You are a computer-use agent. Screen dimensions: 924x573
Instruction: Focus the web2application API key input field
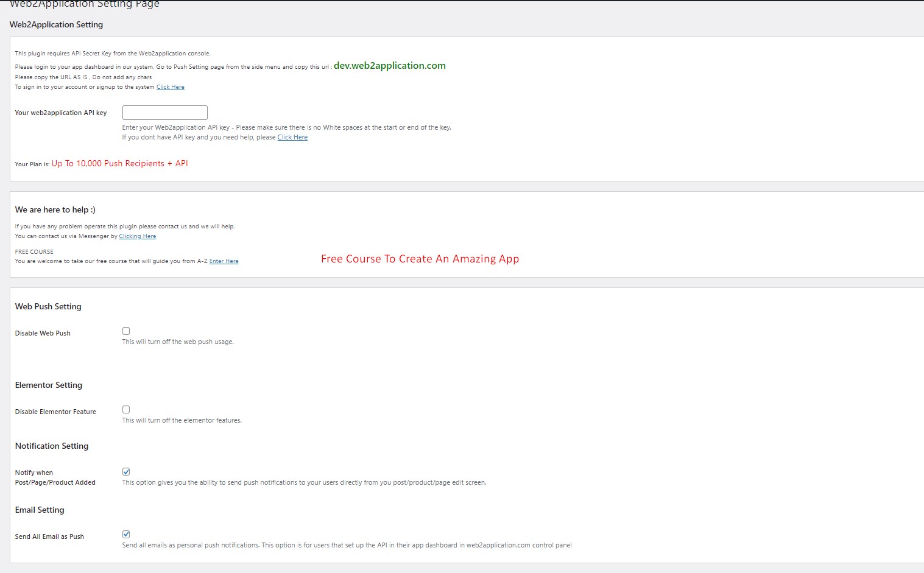(x=165, y=113)
